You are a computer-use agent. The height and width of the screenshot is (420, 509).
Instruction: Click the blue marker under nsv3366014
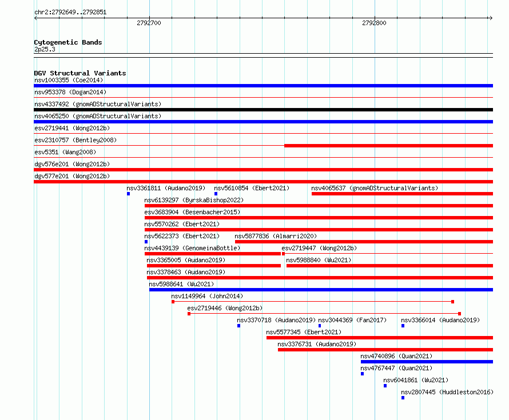coord(403,326)
